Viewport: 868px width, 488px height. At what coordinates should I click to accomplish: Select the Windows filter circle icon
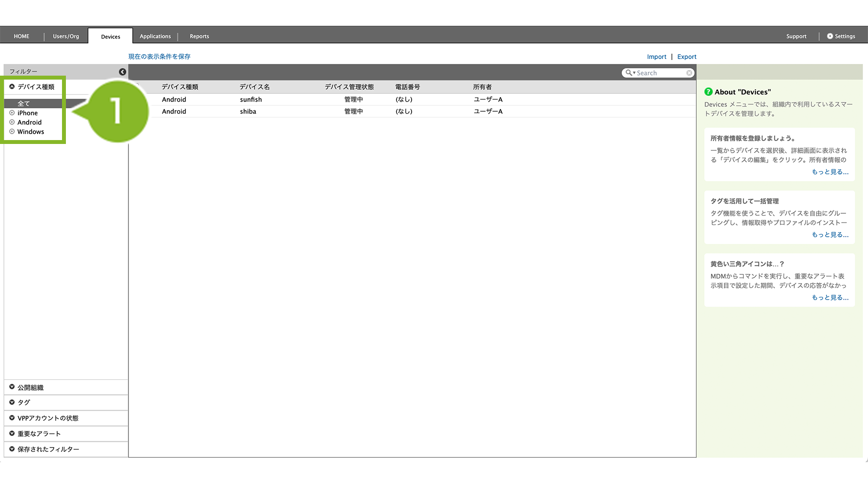(12, 131)
